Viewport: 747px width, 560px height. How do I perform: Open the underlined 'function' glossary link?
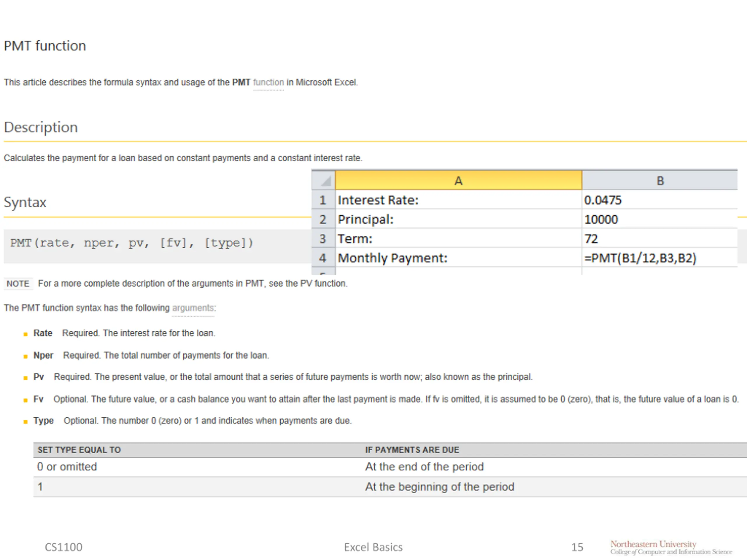[268, 82]
